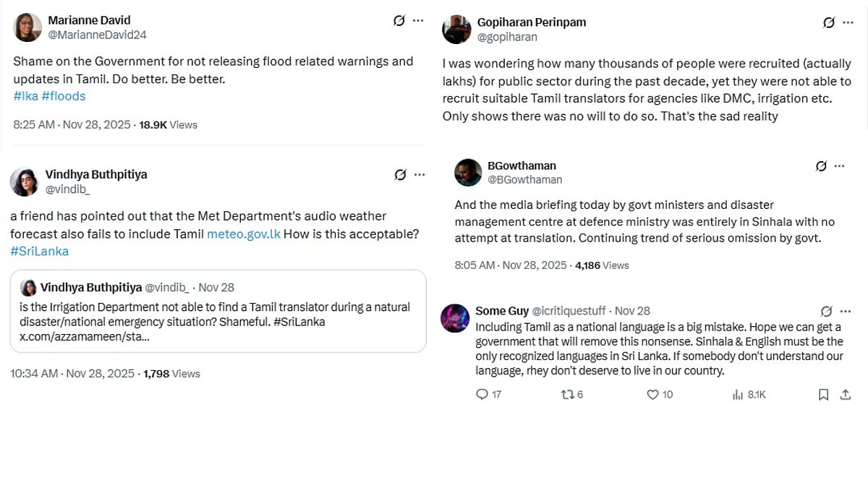Repost Some Guy's tweet
Viewport: 868px width, 488px height.
[x=568, y=394]
